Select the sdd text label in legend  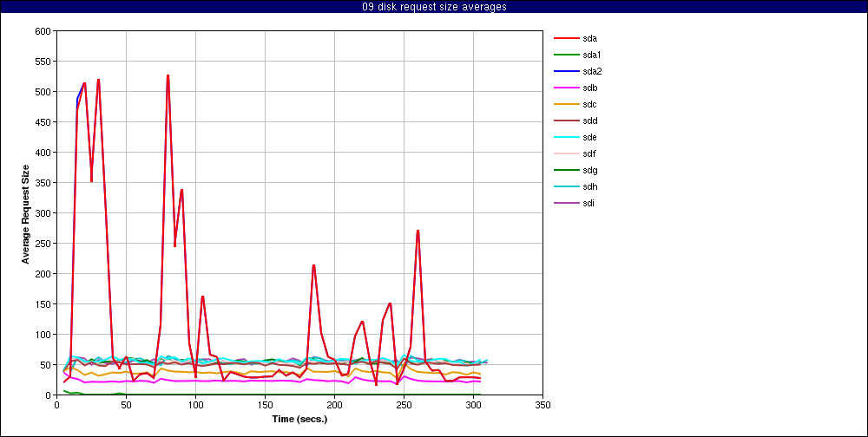click(589, 121)
